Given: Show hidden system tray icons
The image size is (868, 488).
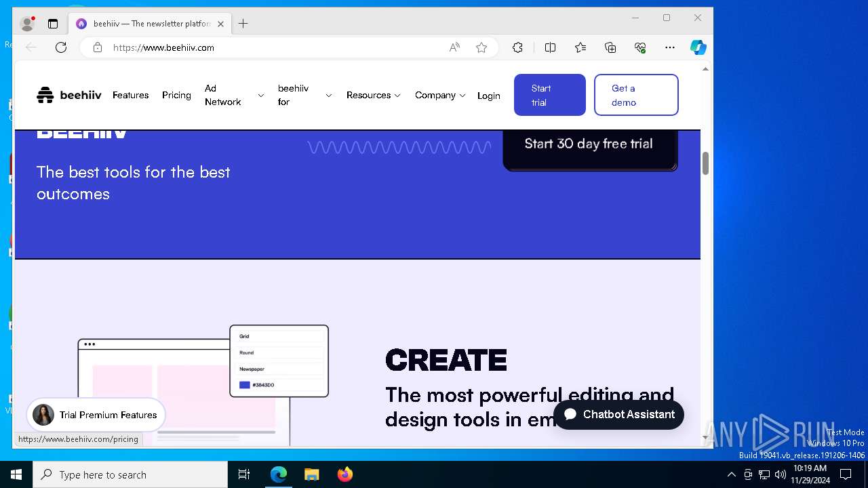Looking at the screenshot, I should tap(731, 474).
